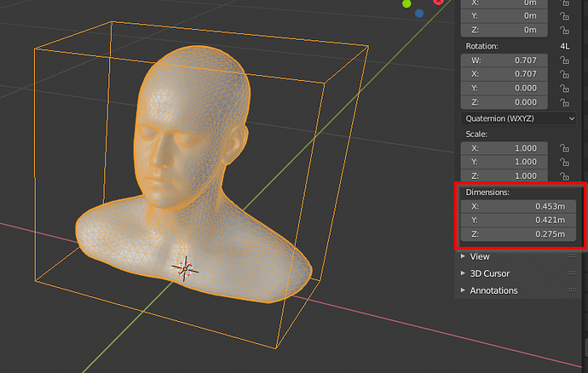Click the Location Y field

pos(504,15)
